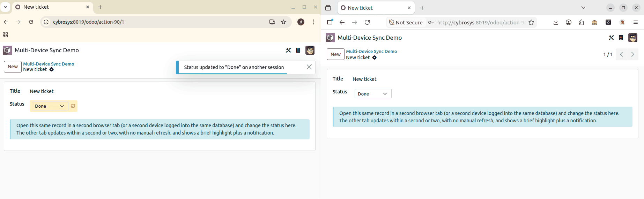Viewport: 644px width, 199px height.
Task: View site information icon in Chrome address bar
Action: click(46, 22)
